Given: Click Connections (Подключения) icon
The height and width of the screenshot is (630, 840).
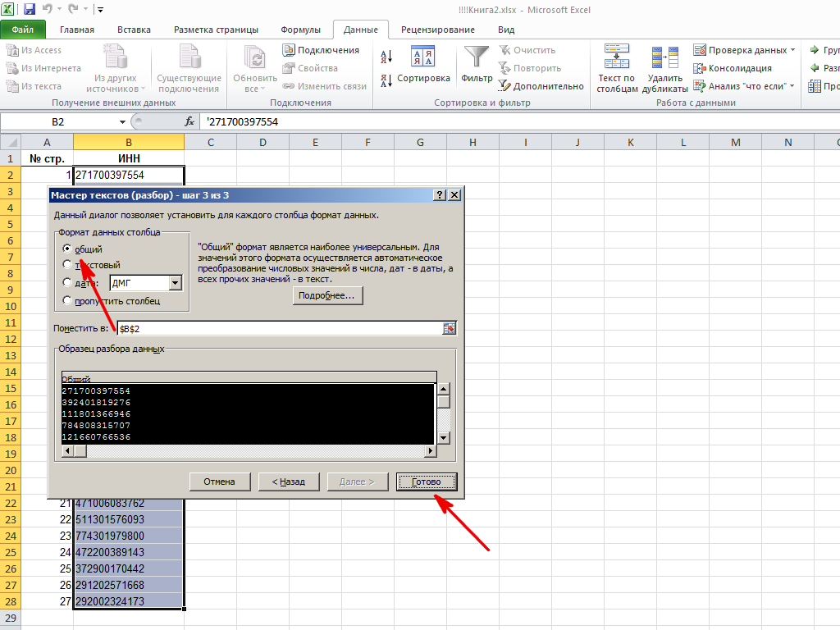Looking at the screenshot, I should pyautogui.click(x=321, y=50).
